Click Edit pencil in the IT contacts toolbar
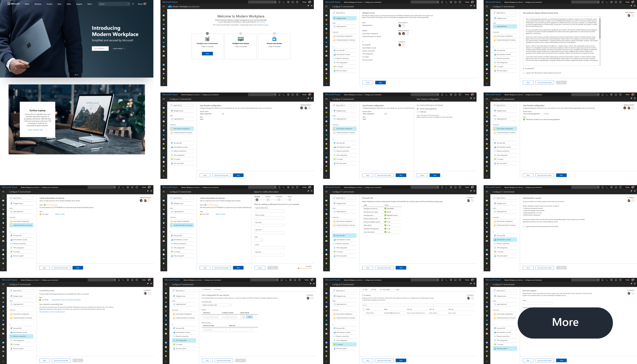 point(374,289)
